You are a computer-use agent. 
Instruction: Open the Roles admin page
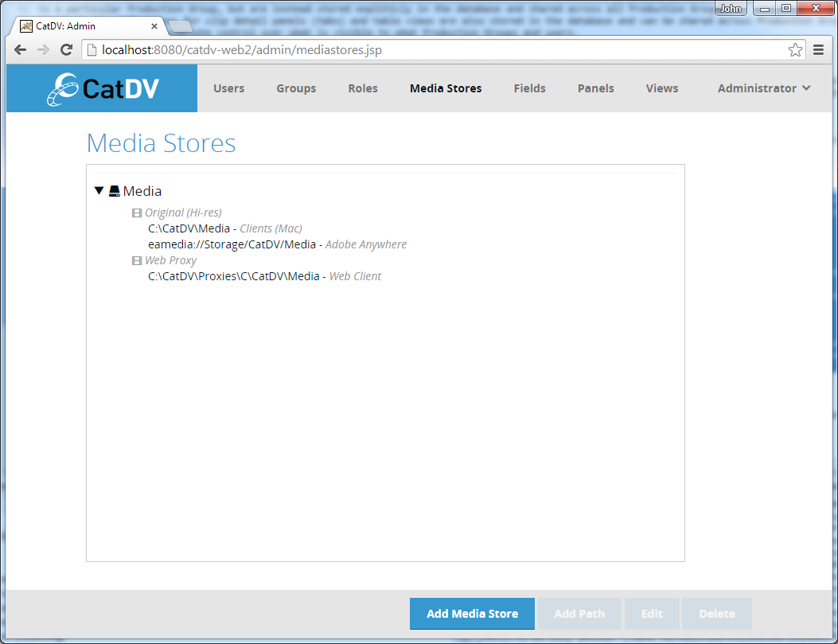tap(363, 88)
